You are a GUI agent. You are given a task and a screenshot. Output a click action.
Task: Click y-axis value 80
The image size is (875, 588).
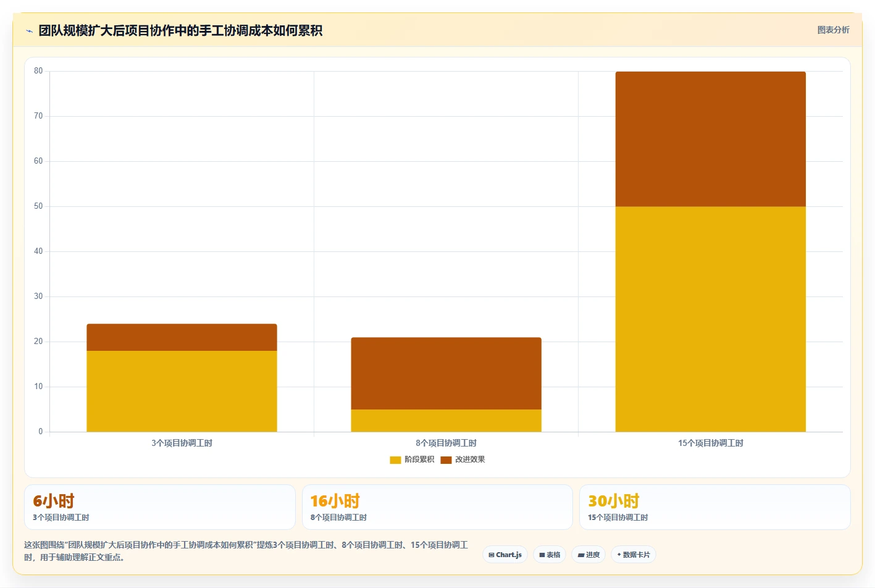[x=38, y=71]
